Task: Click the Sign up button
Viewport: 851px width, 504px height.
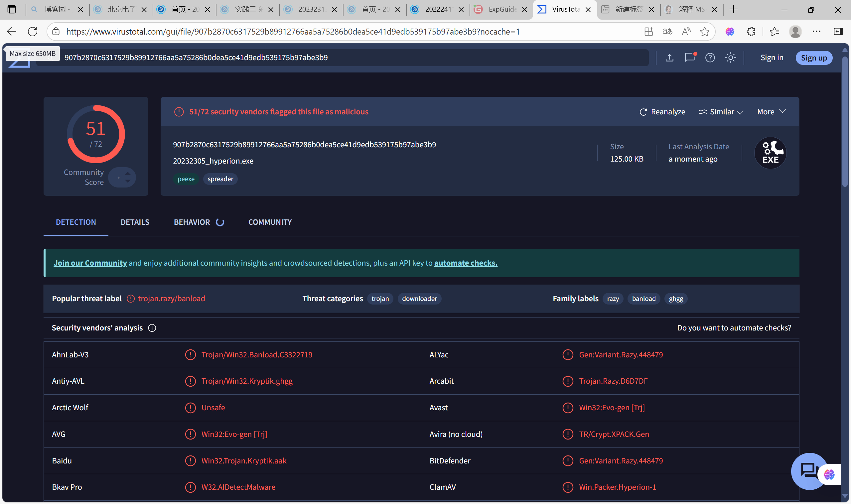Action: pos(814,58)
